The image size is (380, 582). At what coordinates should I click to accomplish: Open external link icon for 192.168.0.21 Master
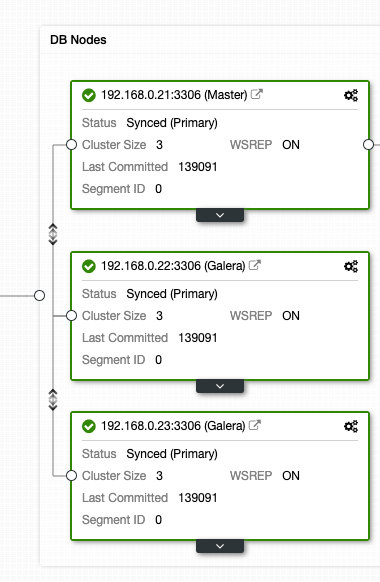pyautogui.click(x=257, y=94)
